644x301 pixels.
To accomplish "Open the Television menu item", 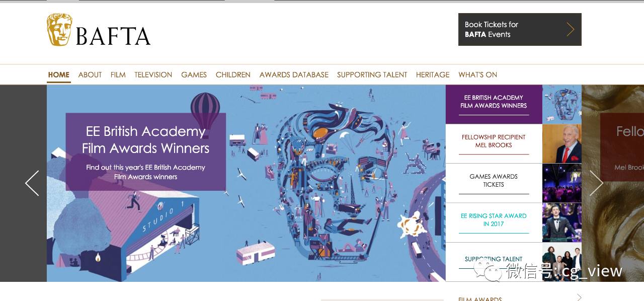I will [x=153, y=74].
